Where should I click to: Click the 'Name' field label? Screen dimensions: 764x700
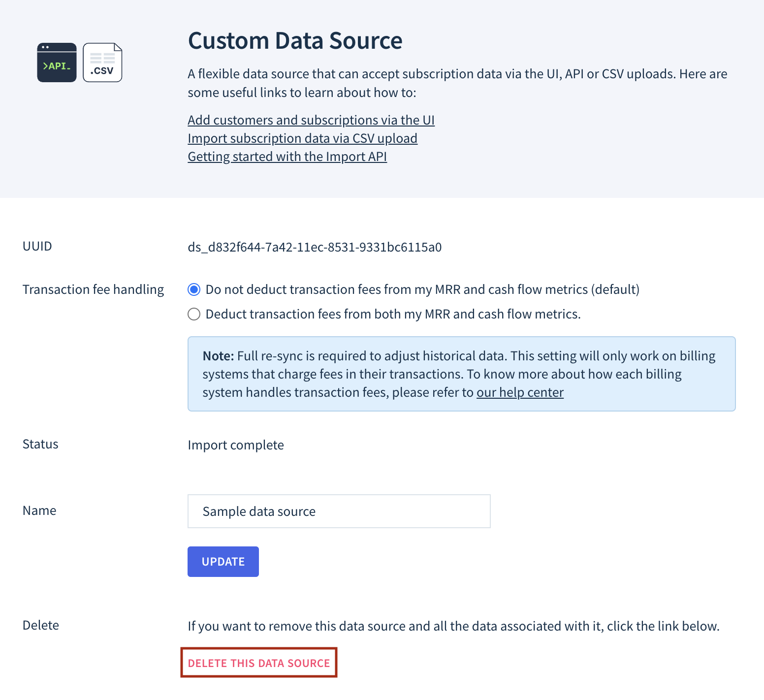[x=39, y=510]
